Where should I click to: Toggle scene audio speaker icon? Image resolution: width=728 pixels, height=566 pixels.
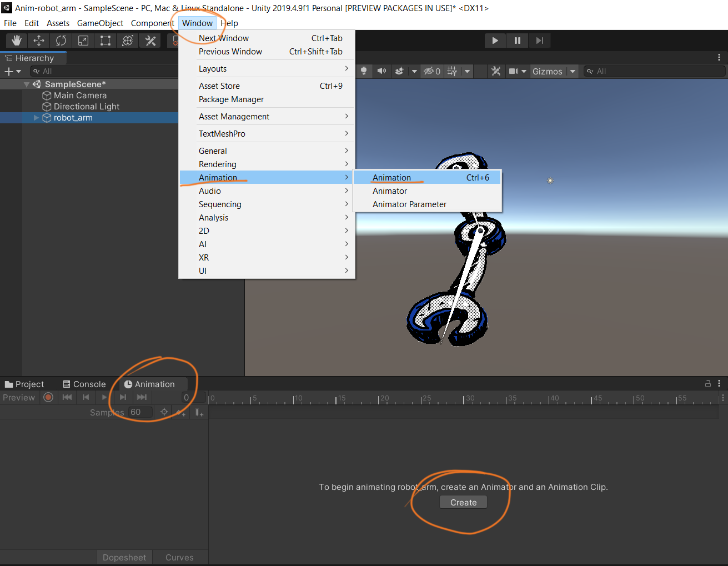381,71
